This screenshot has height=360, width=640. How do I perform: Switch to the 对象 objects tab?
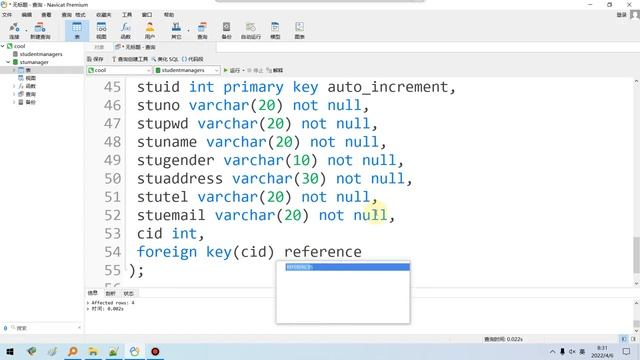point(99,47)
